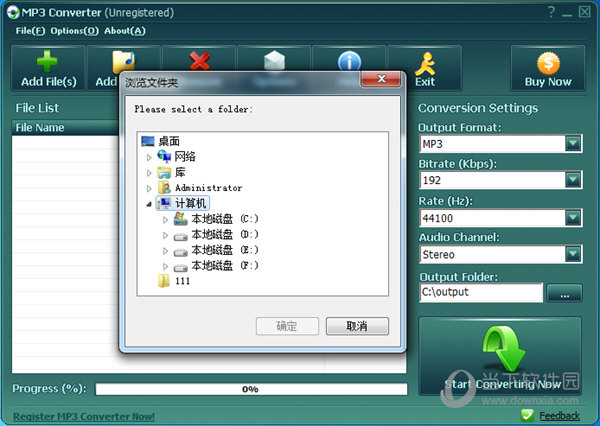Click the Start Converting Now label

pyautogui.click(x=503, y=384)
